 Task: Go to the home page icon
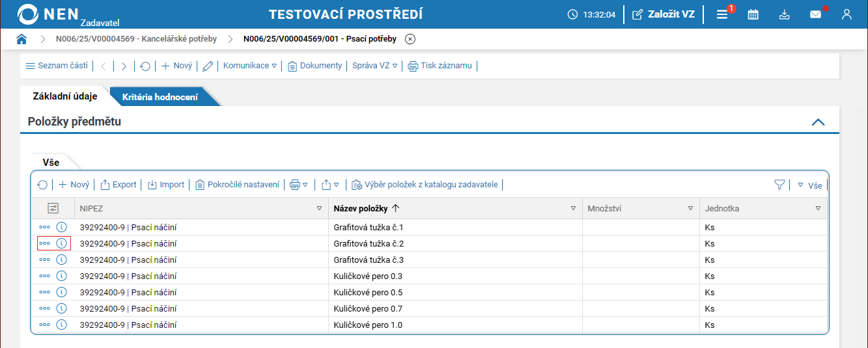click(21, 39)
